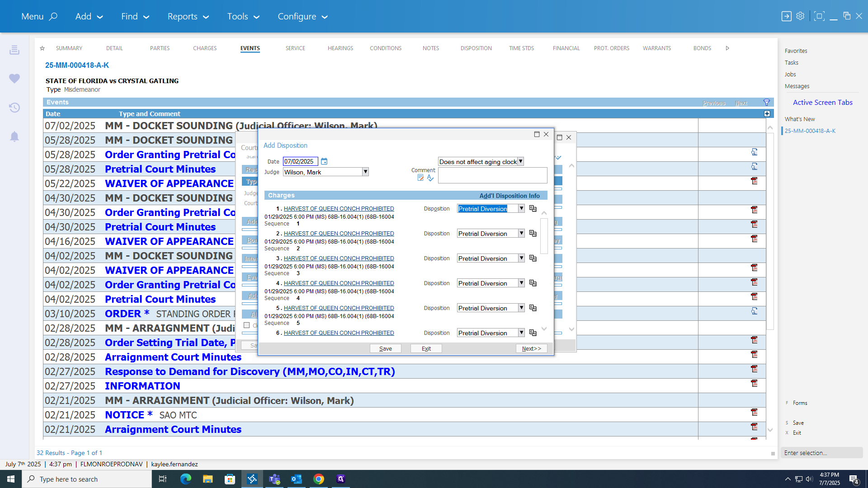Screen dimensions: 868x488
Task: Toggle the checkbox in the background dialog
Action: (247, 325)
